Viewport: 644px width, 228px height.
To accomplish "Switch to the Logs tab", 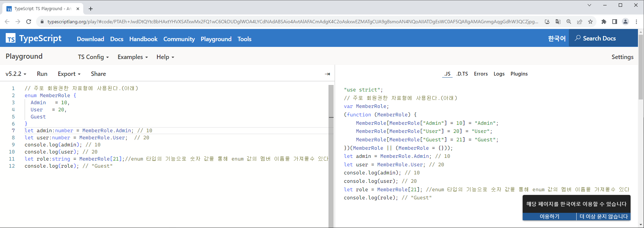I will pyautogui.click(x=499, y=74).
